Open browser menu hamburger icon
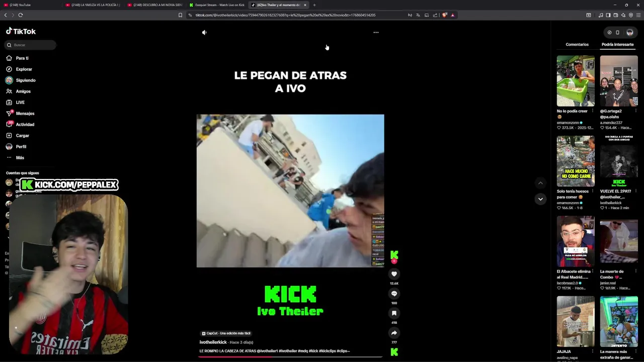The width and height of the screenshot is (644, 362). 638,15
